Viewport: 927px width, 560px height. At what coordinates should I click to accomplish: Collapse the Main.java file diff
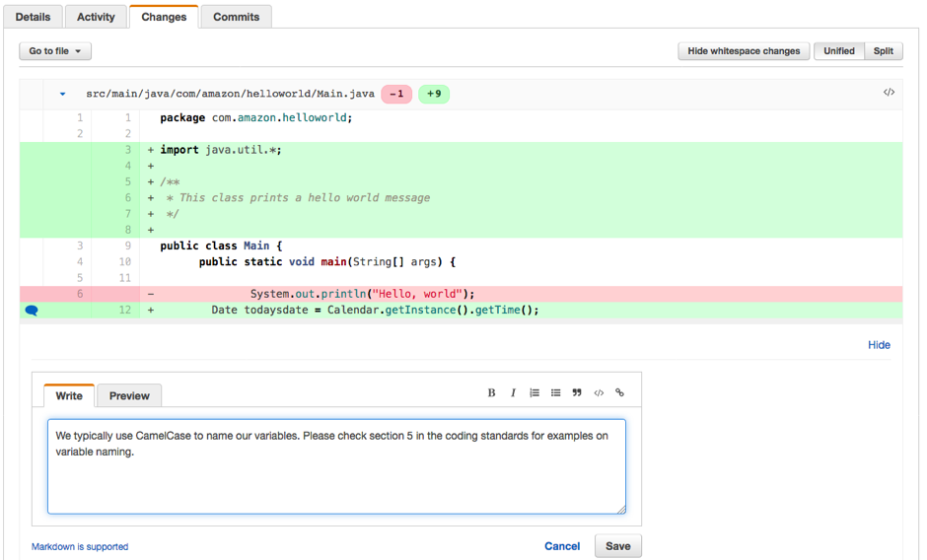(x=63, y=94)
